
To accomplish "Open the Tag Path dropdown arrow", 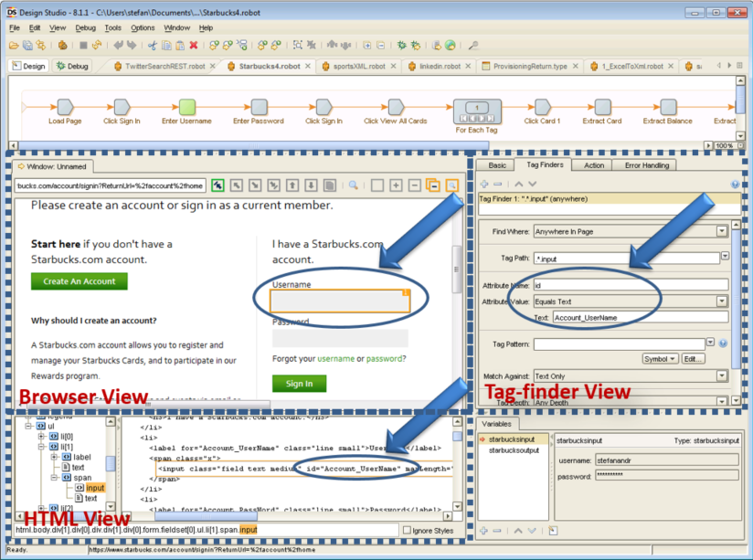I will pyautogui.click(x=726, y=257).
